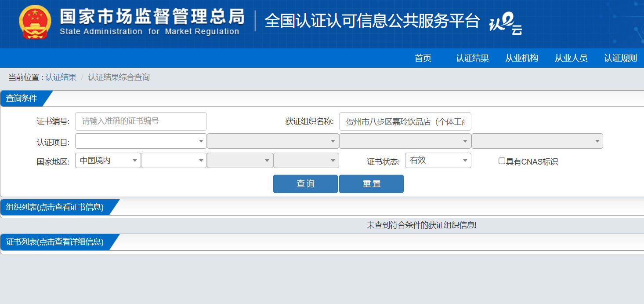Tick the 具有CNAS标识 checkbox

(x=502, y=161)
